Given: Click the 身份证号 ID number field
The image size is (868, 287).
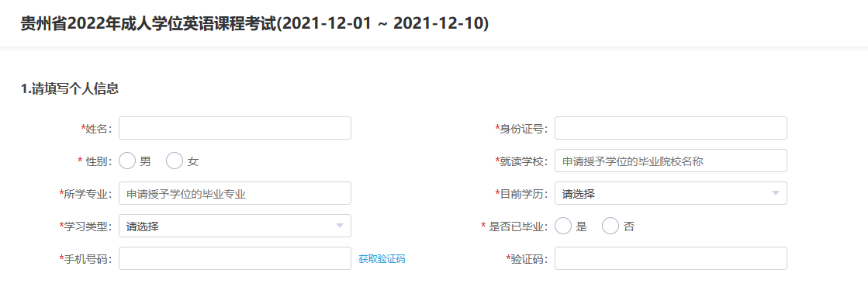Looking at the screenshot, I should (x=670, y=128).
